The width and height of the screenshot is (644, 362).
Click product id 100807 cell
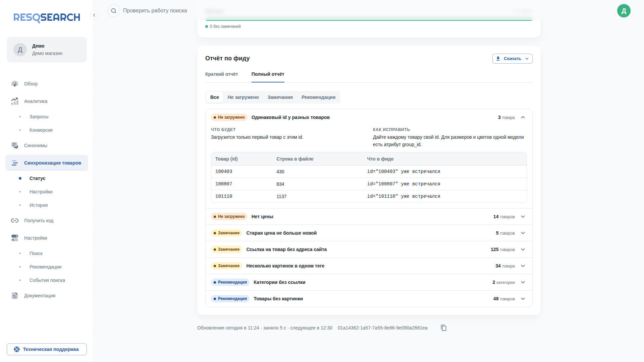click(224, 184)
